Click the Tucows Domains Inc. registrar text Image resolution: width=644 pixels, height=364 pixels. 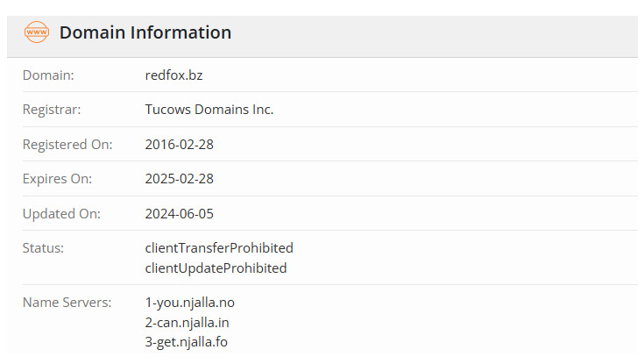coord(209,110)
